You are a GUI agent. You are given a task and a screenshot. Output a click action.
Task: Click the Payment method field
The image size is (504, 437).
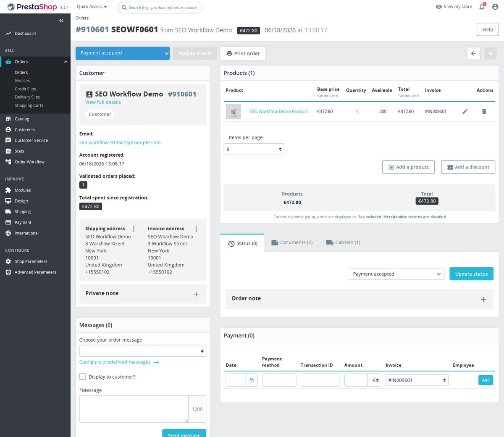coord(279,380)
